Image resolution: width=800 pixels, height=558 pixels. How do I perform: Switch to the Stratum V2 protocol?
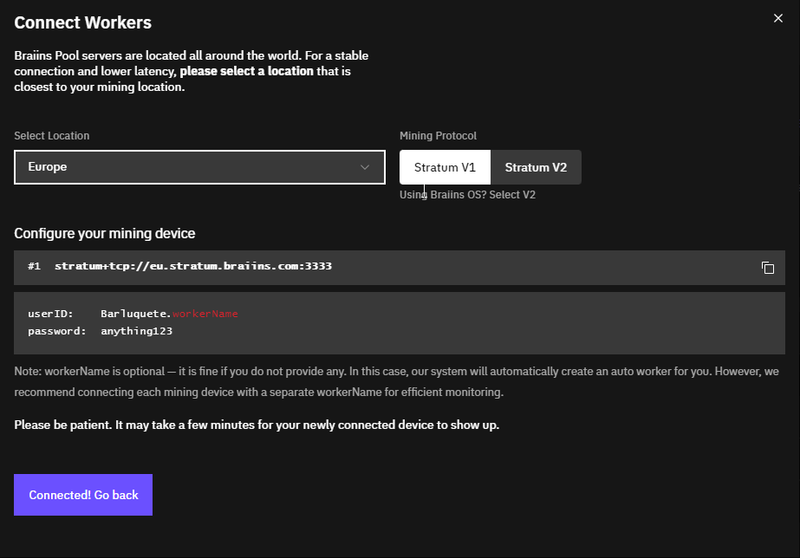(x=536, y=167)
